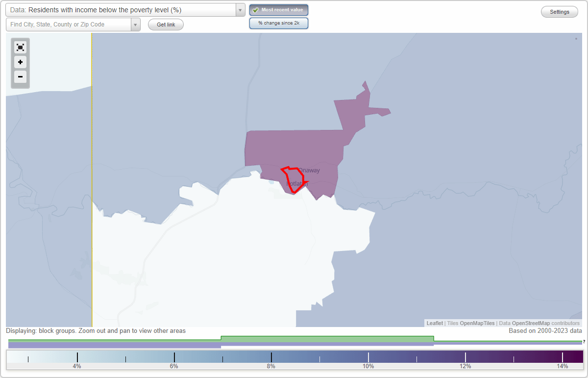
Task: Open the poverty level data selector
Action: pos(122,9)
